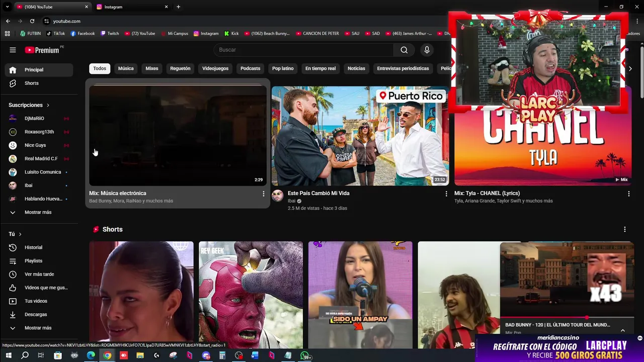Select the Reguetón filter chip
Viewport: 644px width, 362px height.
pos(180,68)
